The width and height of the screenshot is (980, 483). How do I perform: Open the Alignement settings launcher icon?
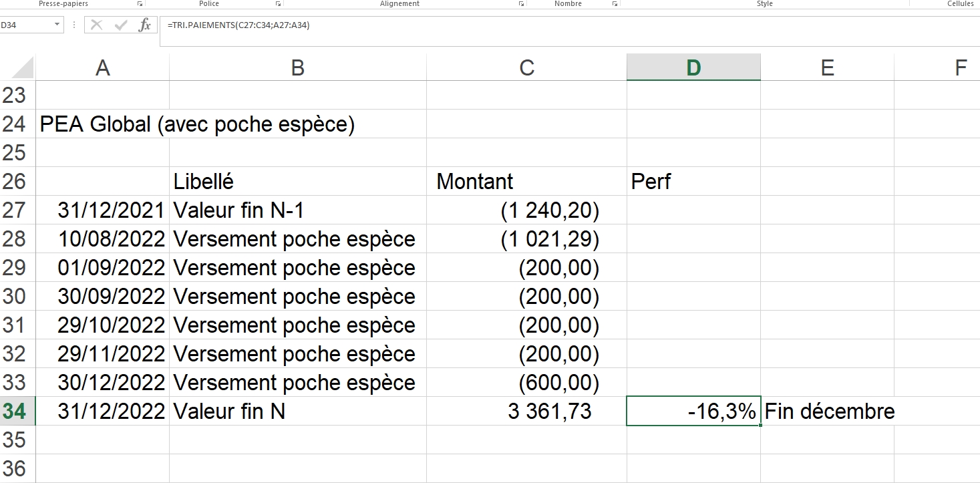click(521, 4)
